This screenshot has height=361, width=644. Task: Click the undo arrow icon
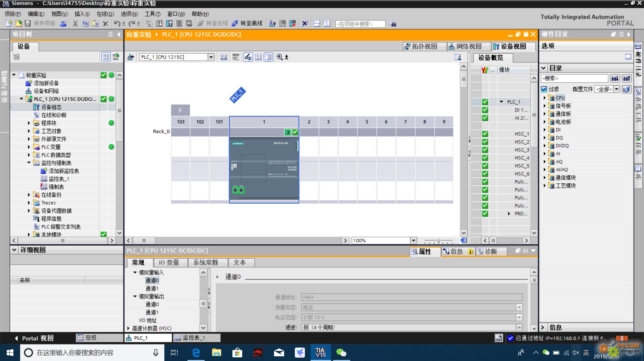pos(117,24)
